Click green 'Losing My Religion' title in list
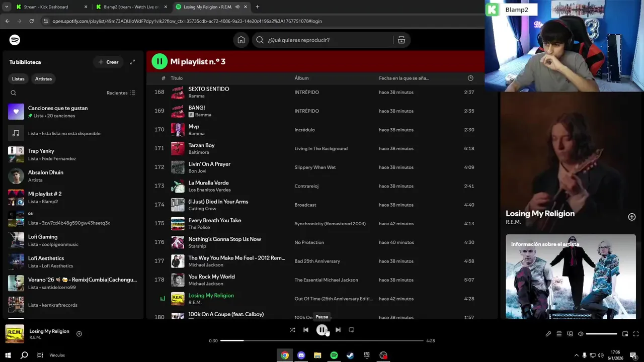The image size is (644, 362). pyautogui.click(x=211, y=295)
